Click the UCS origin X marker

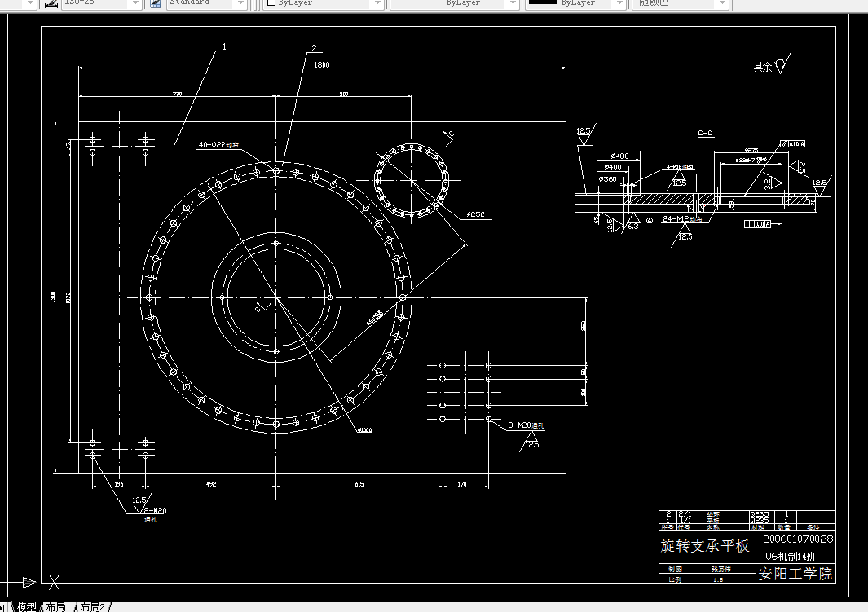(x=54, y=582)
